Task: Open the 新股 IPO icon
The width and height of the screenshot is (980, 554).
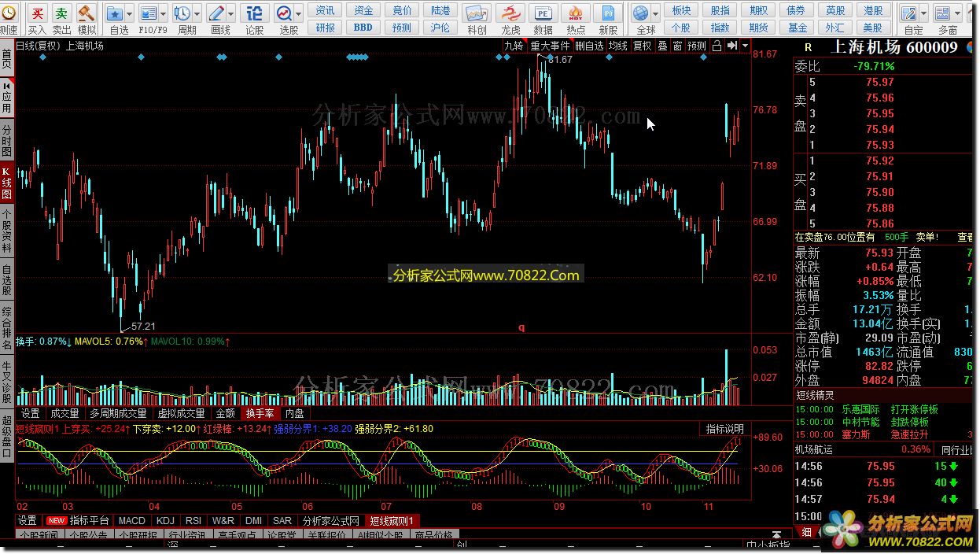Action: pos(608,13)
